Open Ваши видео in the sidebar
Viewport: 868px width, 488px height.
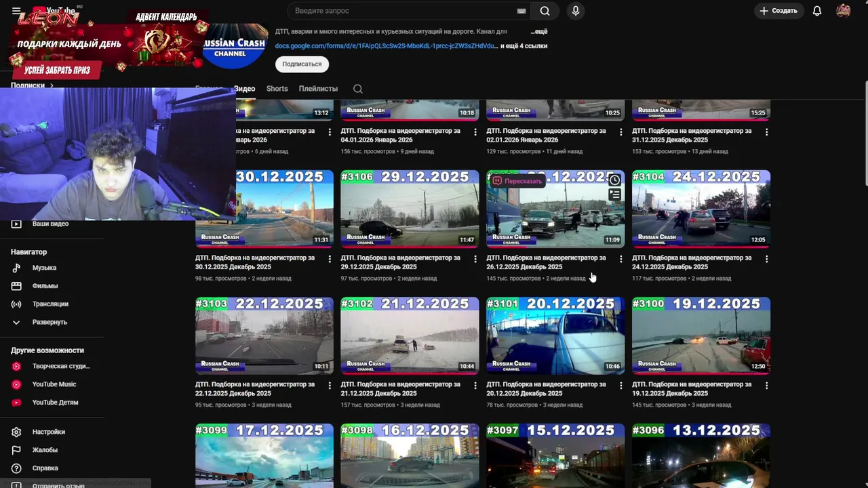(x=50, y=224)
